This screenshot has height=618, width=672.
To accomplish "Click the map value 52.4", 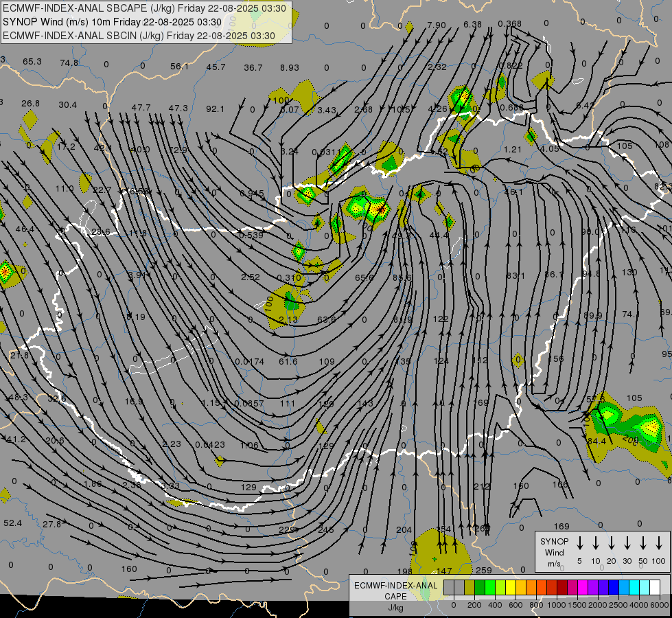I will point(12,523).
